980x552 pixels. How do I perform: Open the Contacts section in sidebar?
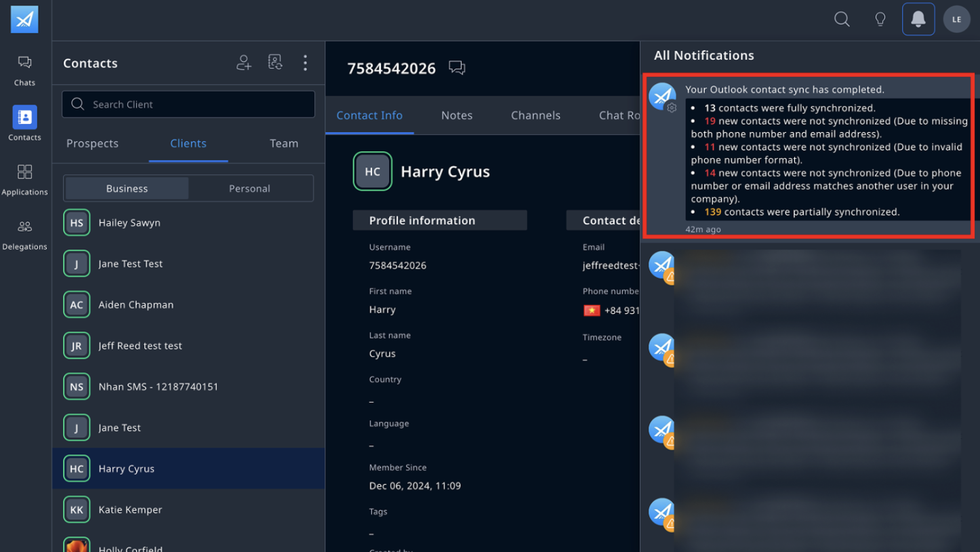point(24,123)
